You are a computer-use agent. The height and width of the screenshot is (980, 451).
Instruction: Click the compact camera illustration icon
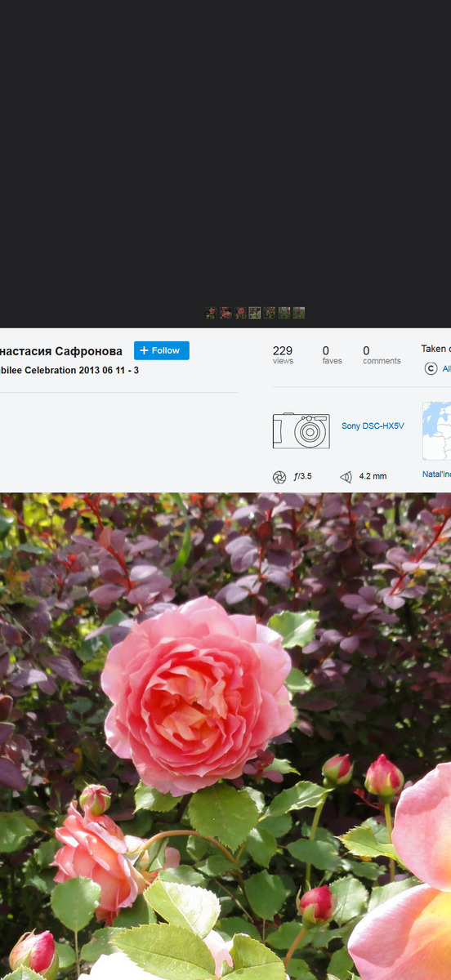pyautogui.click(x=301, y=430)
